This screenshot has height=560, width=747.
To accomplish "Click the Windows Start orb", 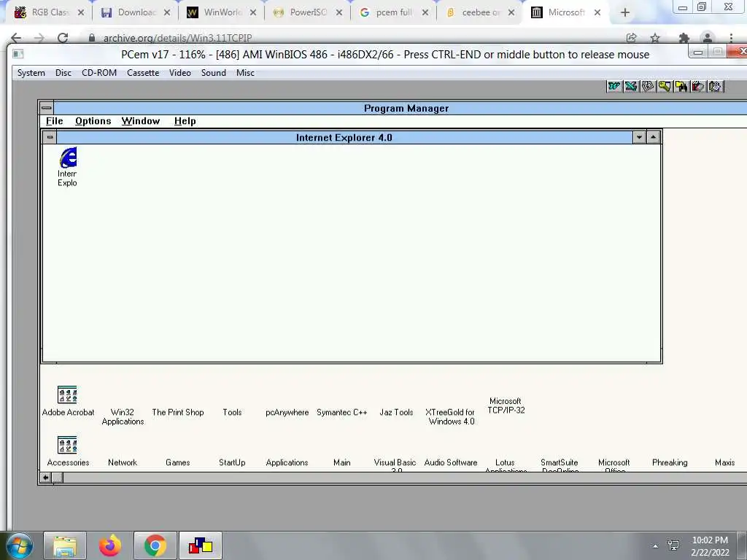I will tap(20, 545).
